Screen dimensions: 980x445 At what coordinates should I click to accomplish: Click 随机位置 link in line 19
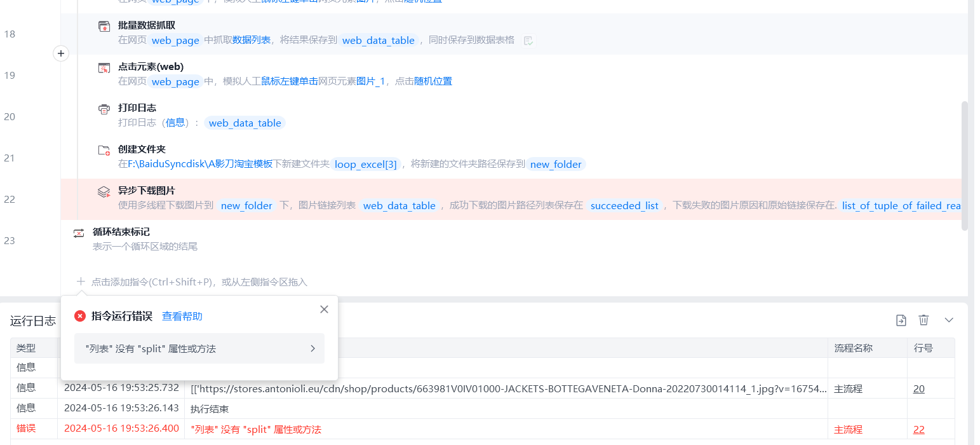[x=433, y=81]
